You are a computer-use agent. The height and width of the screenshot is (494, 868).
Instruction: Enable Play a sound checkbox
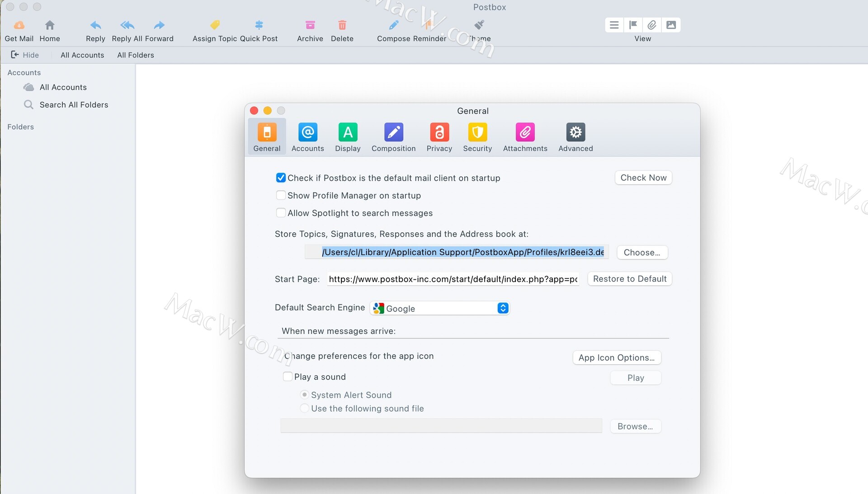point(288,376)
